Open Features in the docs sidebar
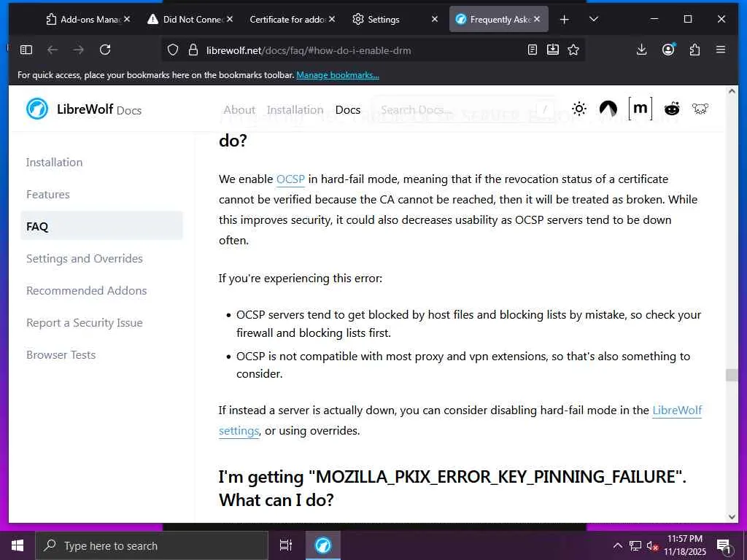Screen dimensions: 747x560 [x=47, y=194]
